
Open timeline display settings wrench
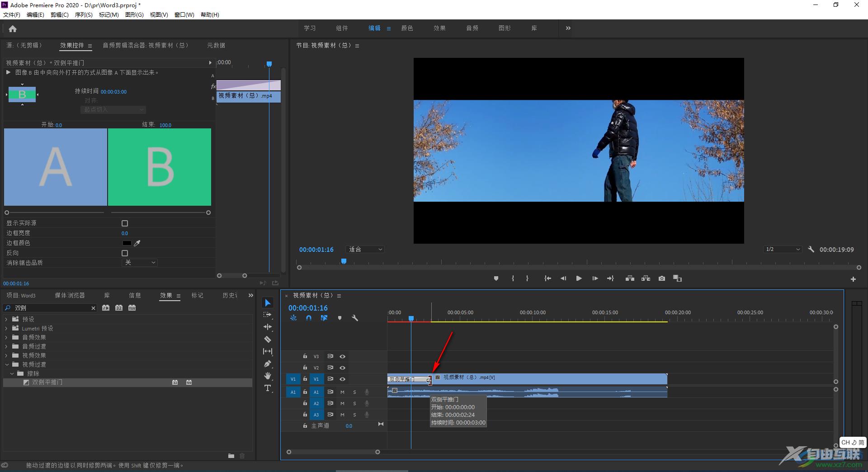pyautogui.click(x=355, y=318)
